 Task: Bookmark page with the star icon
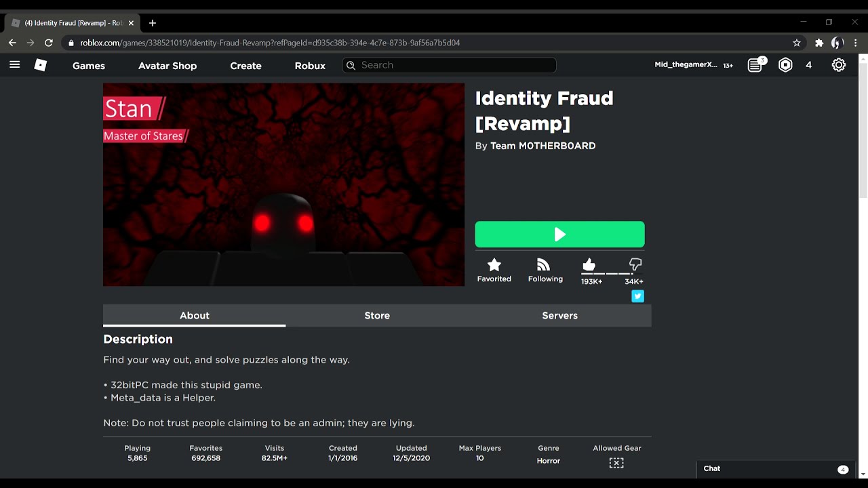[x=797, y=43]
